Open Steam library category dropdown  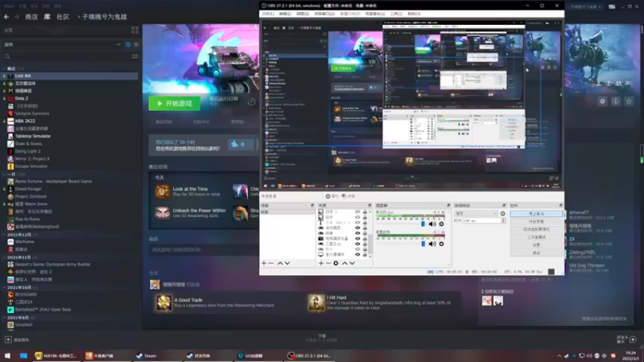tap(118, 44)
